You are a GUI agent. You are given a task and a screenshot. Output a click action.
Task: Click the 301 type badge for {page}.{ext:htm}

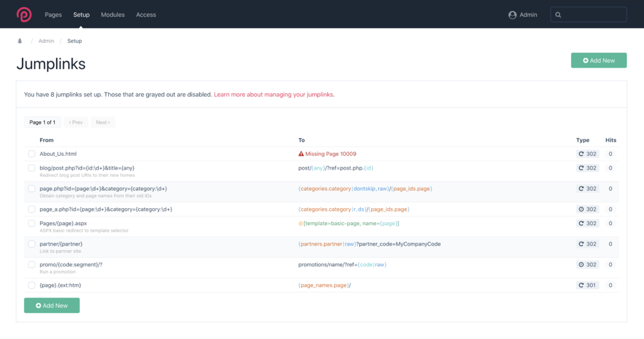point(587,285)
